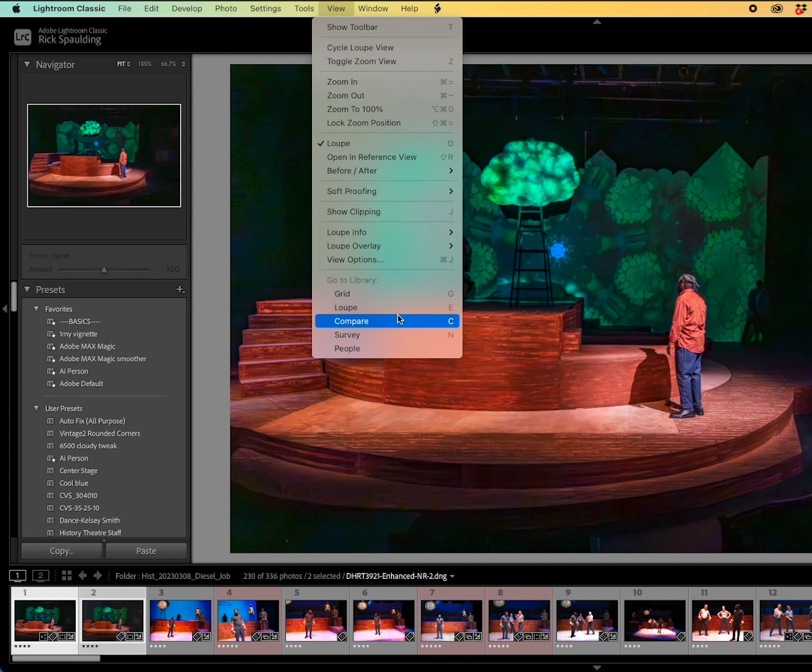Viewport: 812px width, 672px height.
Task: Collapse top panel with arrow
Action: tap(597, 21)
